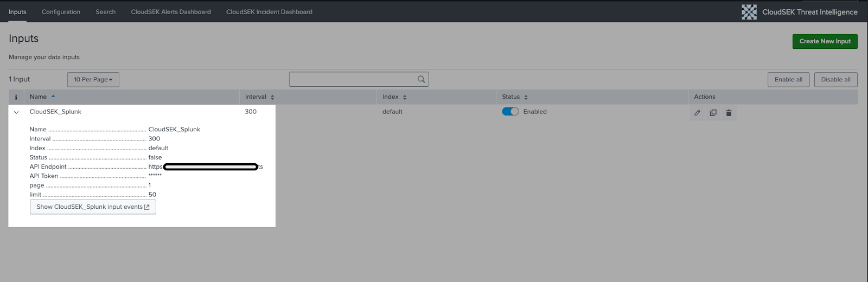Image resolution: width=868 pixels, height=282 pixels.
Task: Click the Enable all button
Action: pos(788,80)
